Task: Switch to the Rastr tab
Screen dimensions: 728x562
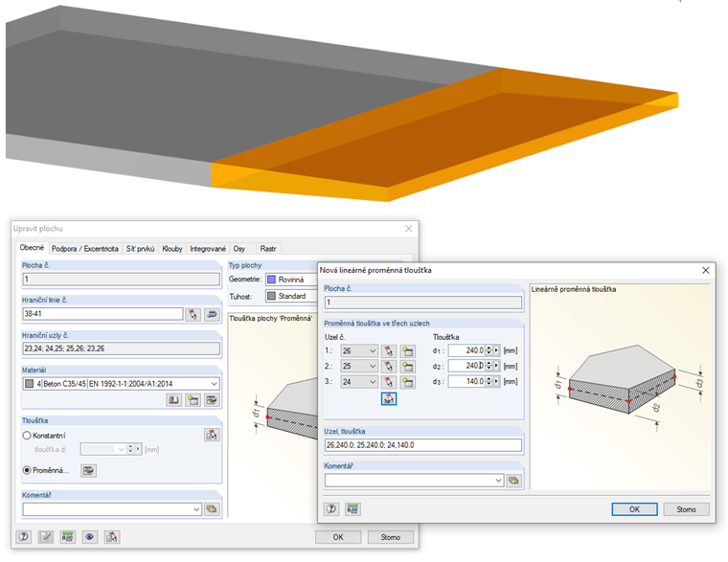Action: 268,249
